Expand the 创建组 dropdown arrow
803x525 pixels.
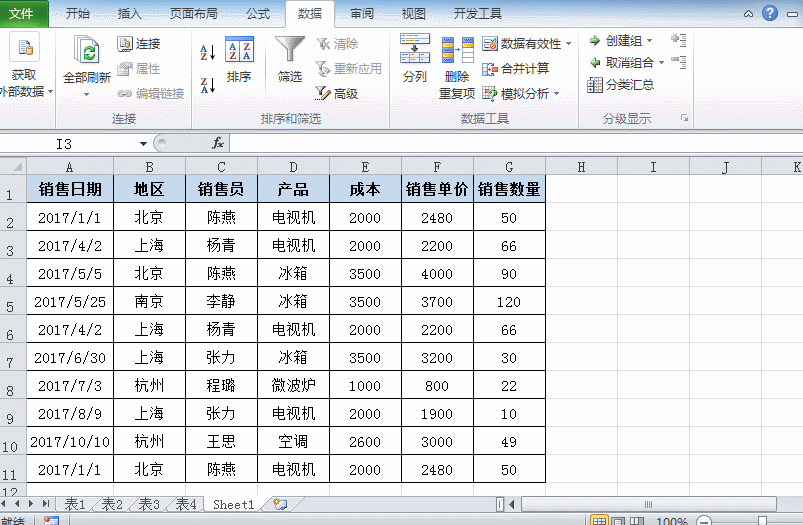[649, 40]
